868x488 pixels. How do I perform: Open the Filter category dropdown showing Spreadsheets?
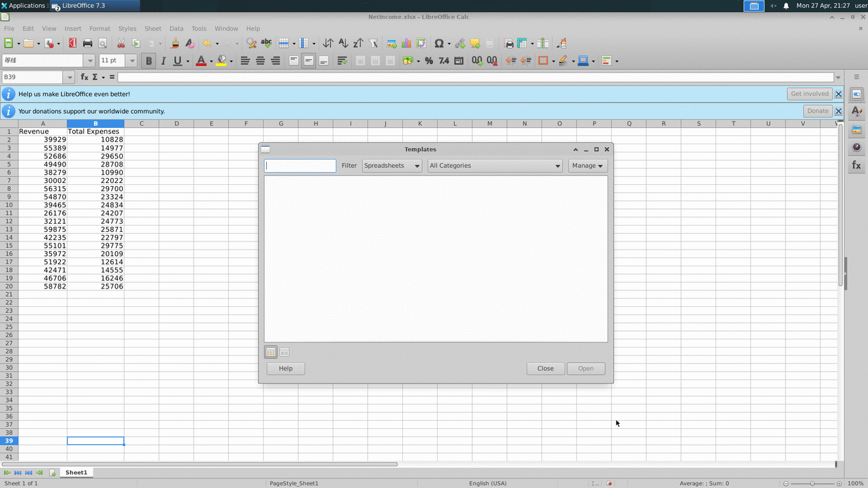click(391, 165)
